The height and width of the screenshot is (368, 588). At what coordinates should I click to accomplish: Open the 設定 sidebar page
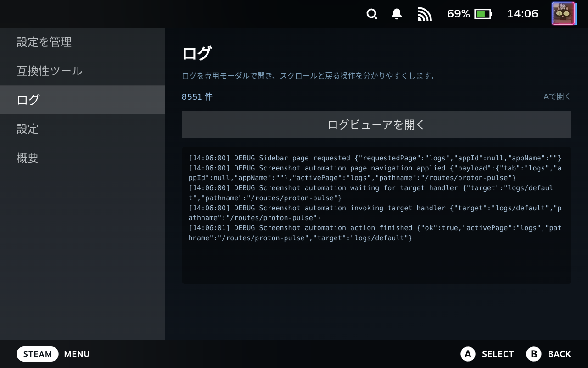(83, 129)
